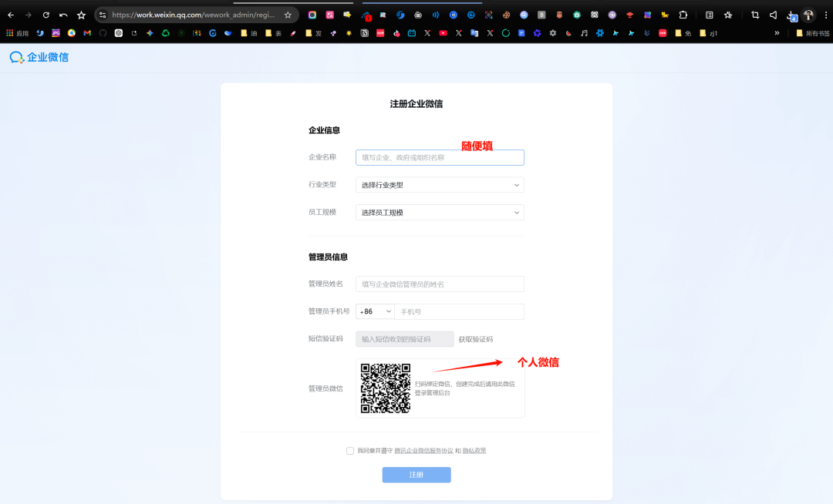833x504 pixels.
Task: Show hidden bookmarks overflow chevron
Action: [x=777, y=33]
